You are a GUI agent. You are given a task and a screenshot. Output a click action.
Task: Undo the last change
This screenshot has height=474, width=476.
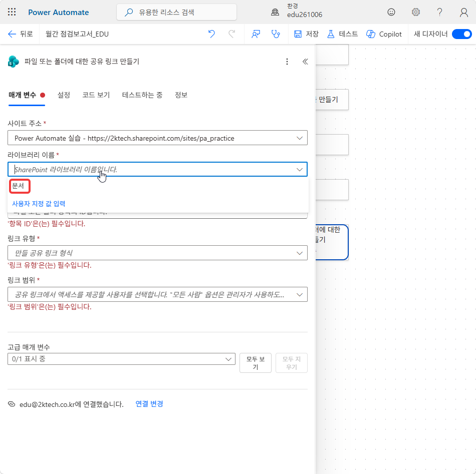[x=211, y=34]
